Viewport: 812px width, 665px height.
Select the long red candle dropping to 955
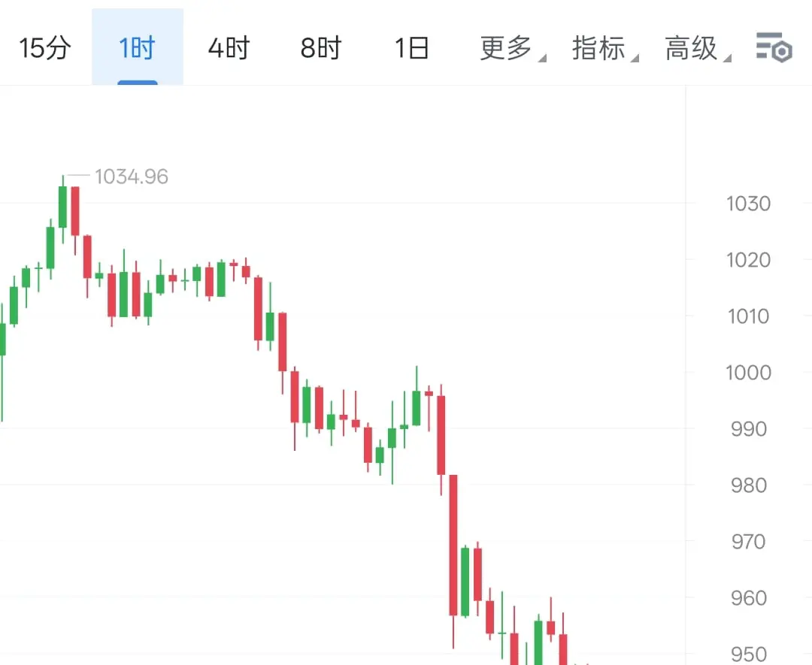click(x=453, y=545)
